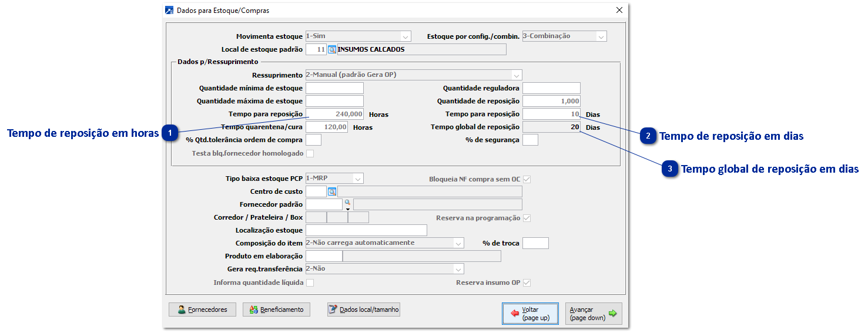Open Dados local/tamanho
This screenshot has height=333, width=868.
click(363, 310)
